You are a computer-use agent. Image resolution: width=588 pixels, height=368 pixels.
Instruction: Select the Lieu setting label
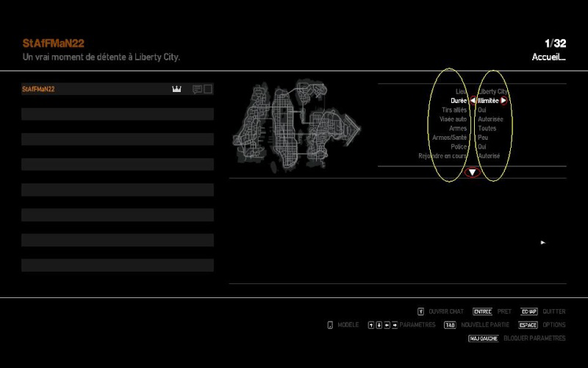pos(461,91)
